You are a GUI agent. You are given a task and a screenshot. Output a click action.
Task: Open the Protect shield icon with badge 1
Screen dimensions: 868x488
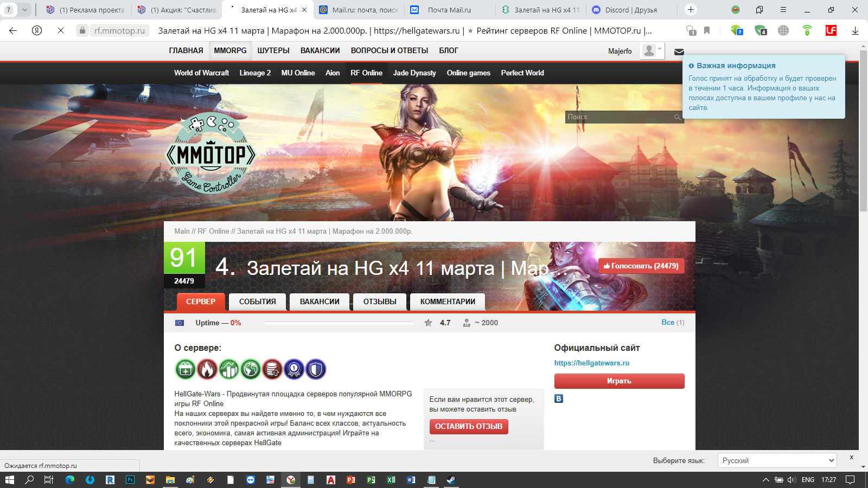pyautogui.click(x=691, y=31)
